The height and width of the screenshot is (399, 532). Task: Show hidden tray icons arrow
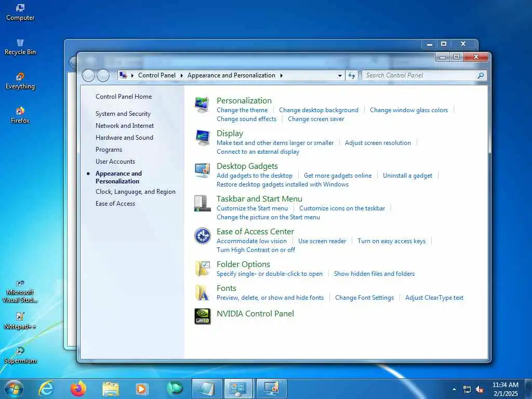coord(454,390)
